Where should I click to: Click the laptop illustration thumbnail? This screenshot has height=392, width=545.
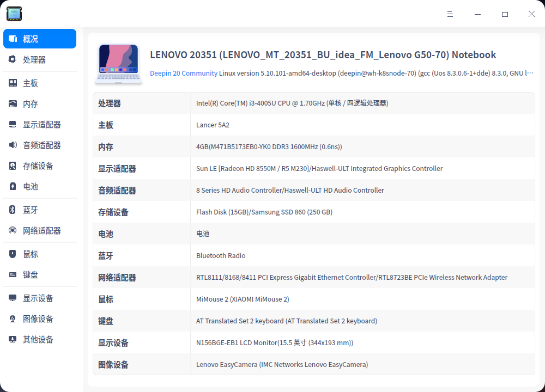[x=118, y=64]
